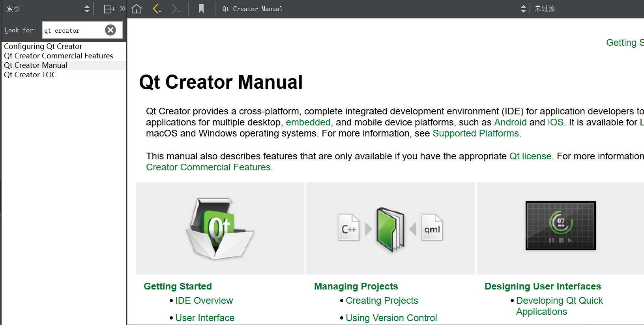Open the 未过滤 filter dropdown
The height and width of the screenshot is (325, 644).
click(588, 9)
